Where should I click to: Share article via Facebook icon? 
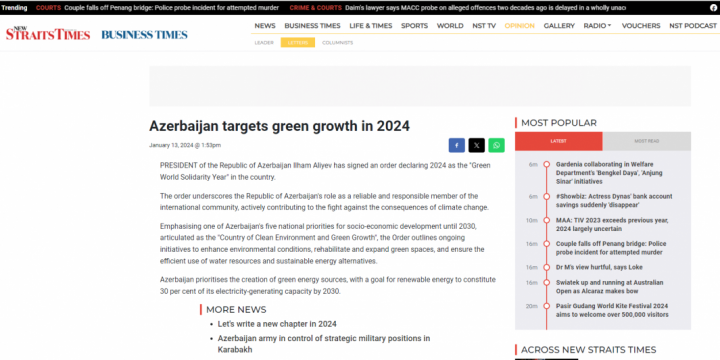[x=456, y=145]
